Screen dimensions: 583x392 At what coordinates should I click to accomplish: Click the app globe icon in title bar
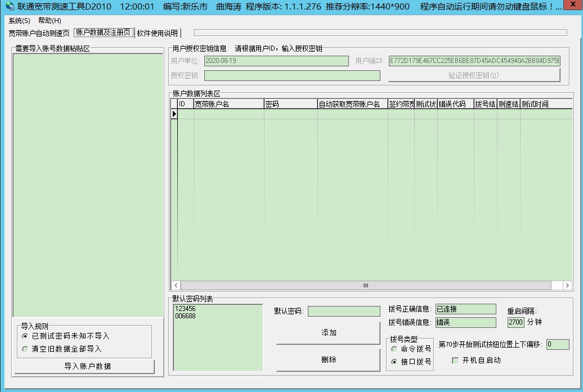coord(10,6)
